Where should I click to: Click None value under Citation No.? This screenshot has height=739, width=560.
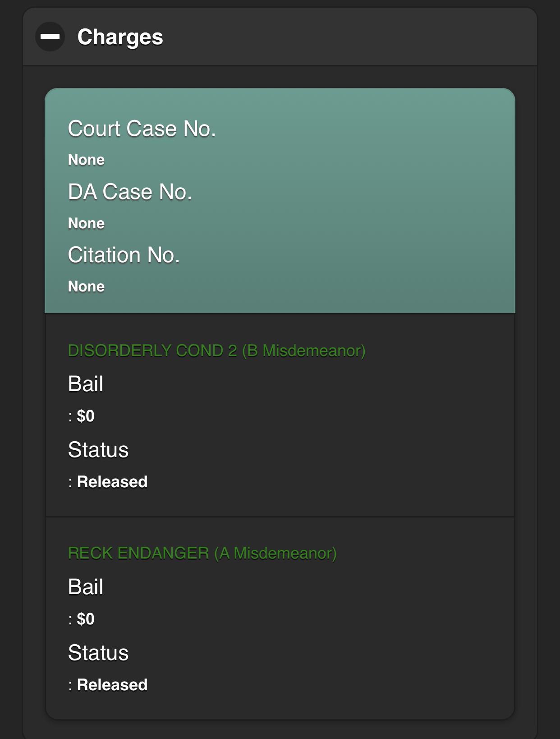point(86,286)
